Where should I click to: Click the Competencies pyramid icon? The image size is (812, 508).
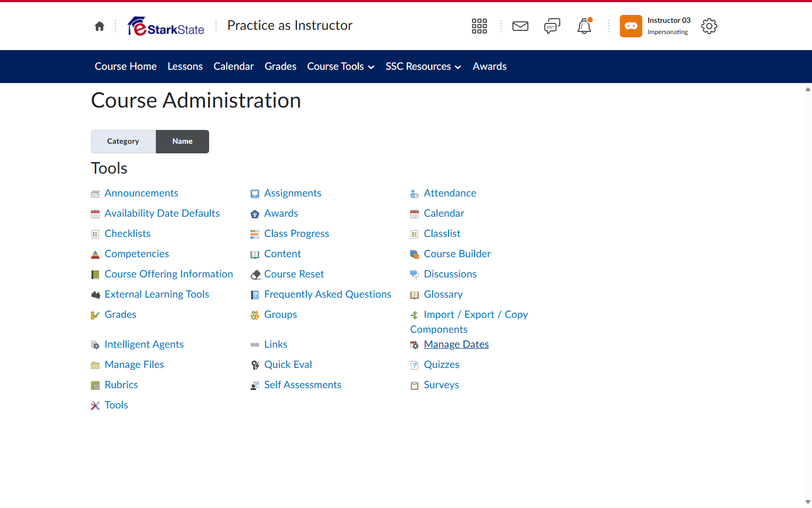[x=95, y=255]
